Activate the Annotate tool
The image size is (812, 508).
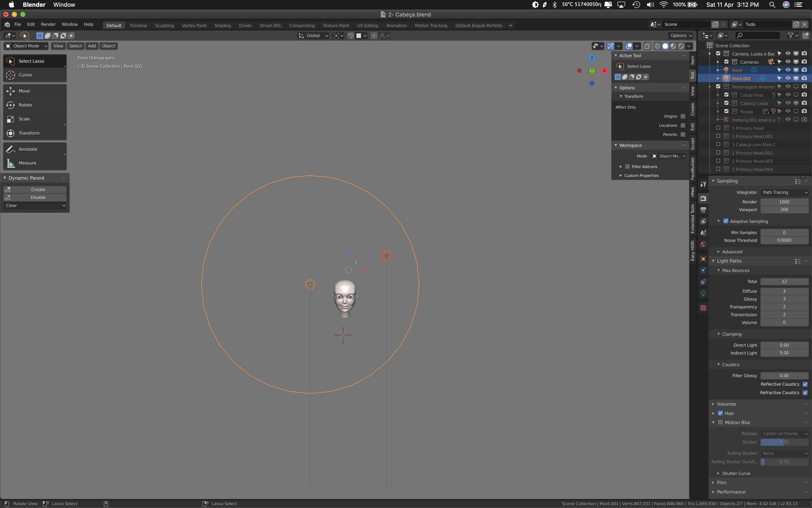(x=35, y=149)
